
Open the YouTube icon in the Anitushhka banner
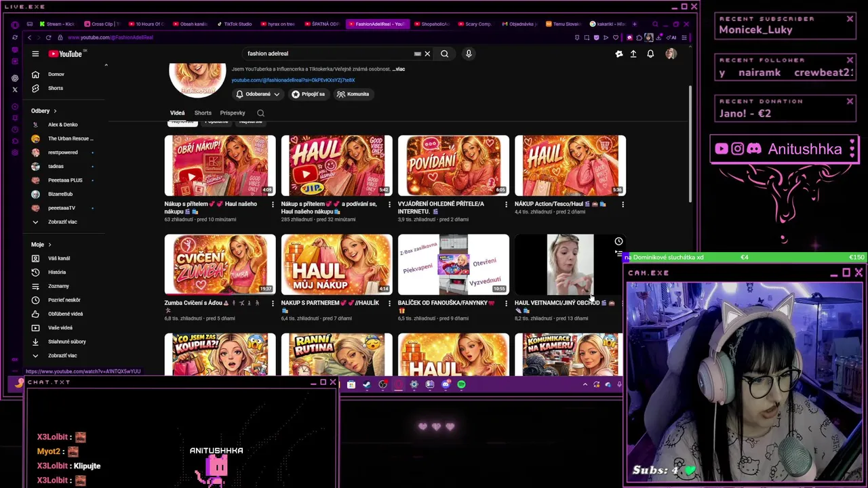(x=722, y=149)
